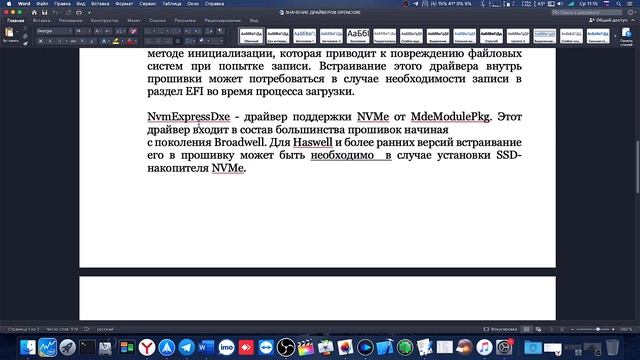Switch to the Рецензирование ribbon tab
The width and height of the screenshot is (640, 360).
click(x=223, y=20)
